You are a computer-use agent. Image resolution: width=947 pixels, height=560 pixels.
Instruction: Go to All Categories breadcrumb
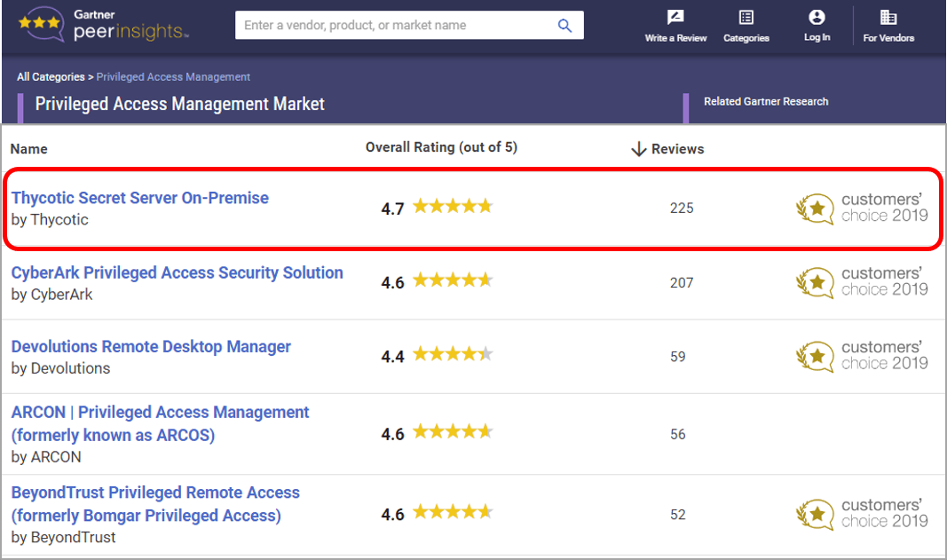pyautogui.click(x=51, y=76)
